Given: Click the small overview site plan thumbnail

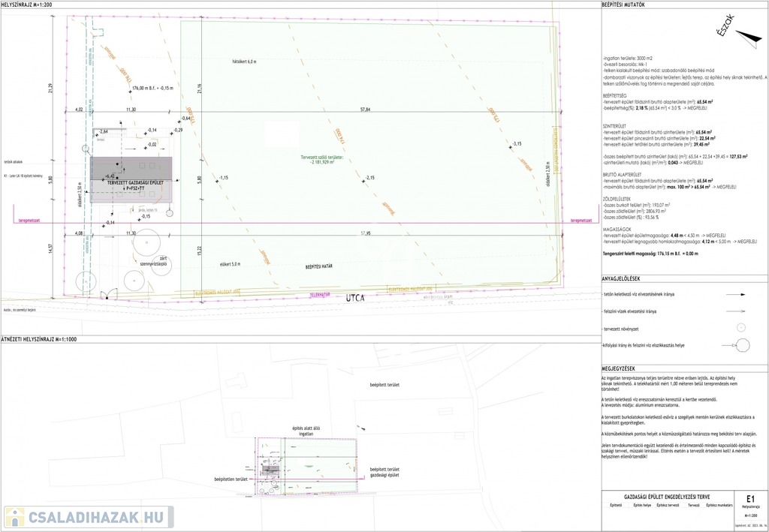Looking at the screenshot, I should click(x=308, y=458).
